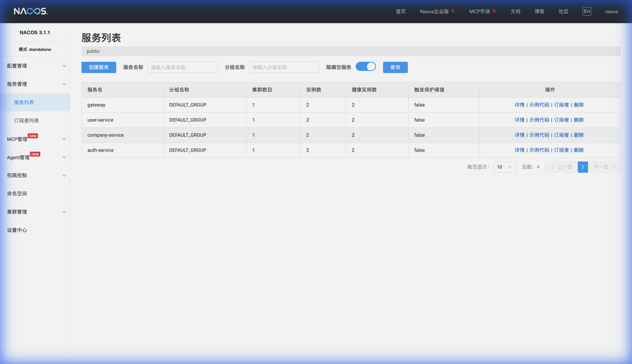The height and width of the screenshot is (364, 632).
Task: Click the 创建服务 button
Action: click(98, 67)
